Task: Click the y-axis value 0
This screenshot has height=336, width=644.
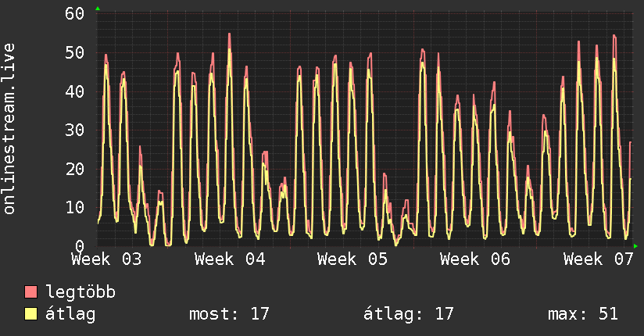Action: click(80, 246)
